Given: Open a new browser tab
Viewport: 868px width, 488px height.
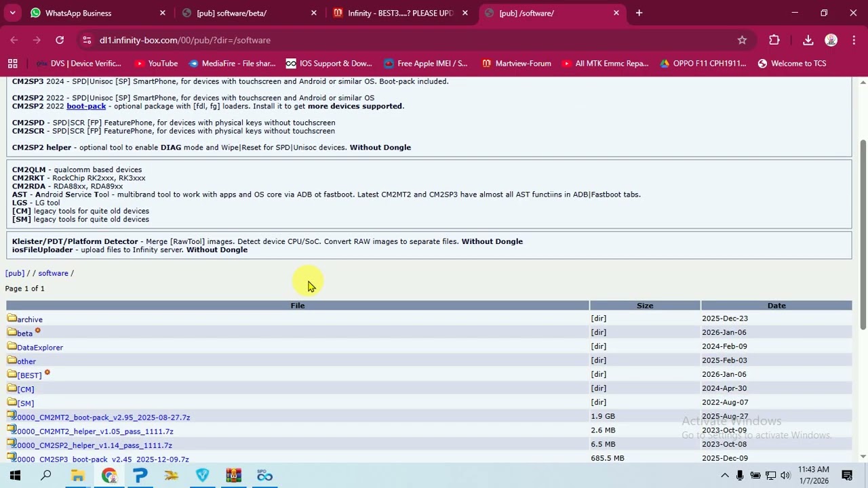Looking at the screenshot, I should pos(639,13).
